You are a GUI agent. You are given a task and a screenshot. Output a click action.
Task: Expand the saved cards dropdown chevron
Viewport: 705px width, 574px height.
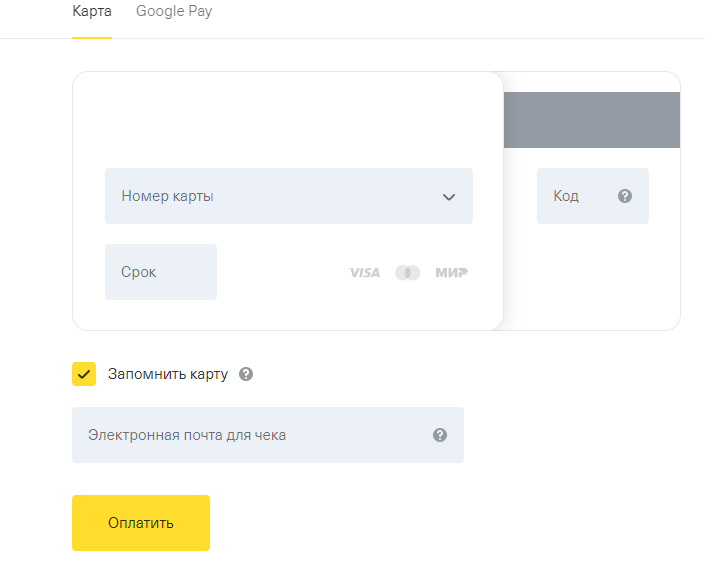tap(449, 197)
